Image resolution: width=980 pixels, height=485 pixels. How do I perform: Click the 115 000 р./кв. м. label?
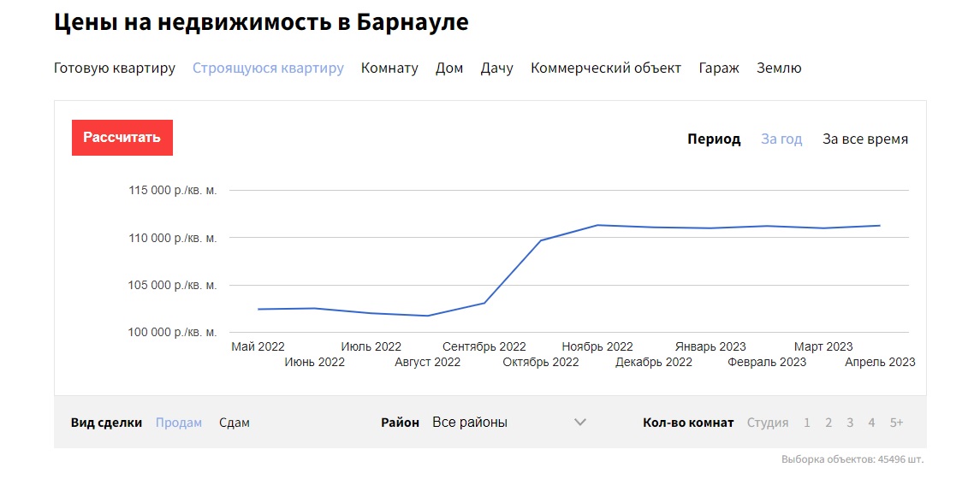point(173,191)
